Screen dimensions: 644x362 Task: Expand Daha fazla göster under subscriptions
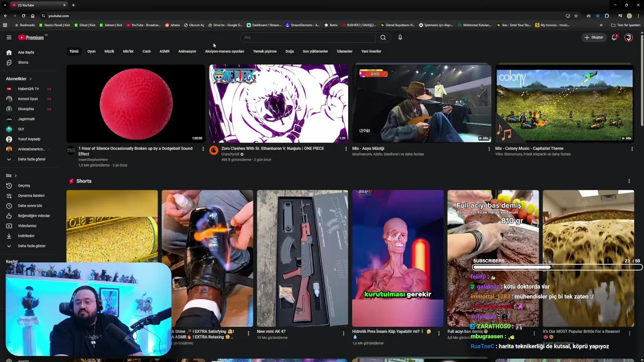point(31,159)
